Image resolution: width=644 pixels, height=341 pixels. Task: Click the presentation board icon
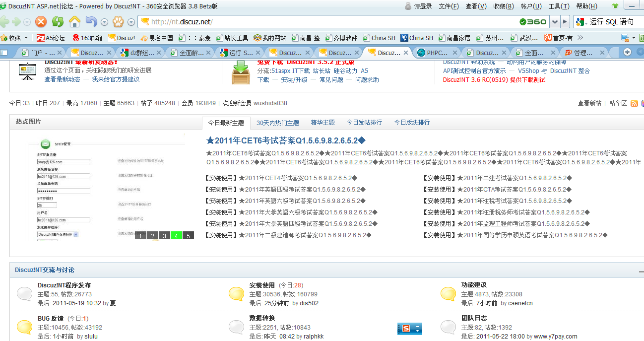coord(27,71)
